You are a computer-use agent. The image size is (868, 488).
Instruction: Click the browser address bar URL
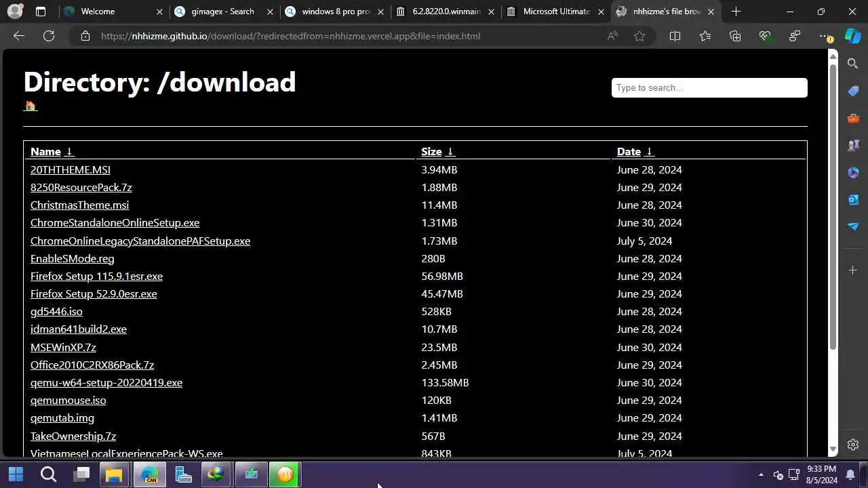point(290,36)
